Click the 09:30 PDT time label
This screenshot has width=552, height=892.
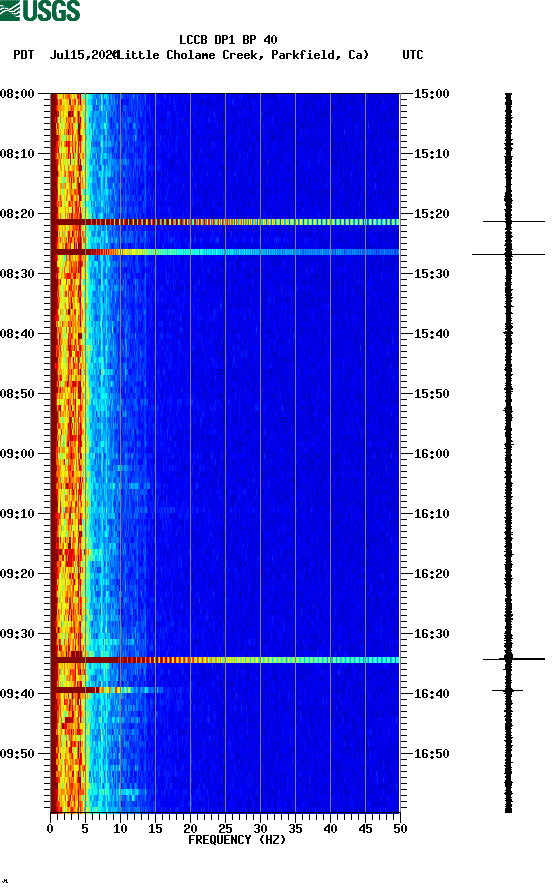[18, 634]
